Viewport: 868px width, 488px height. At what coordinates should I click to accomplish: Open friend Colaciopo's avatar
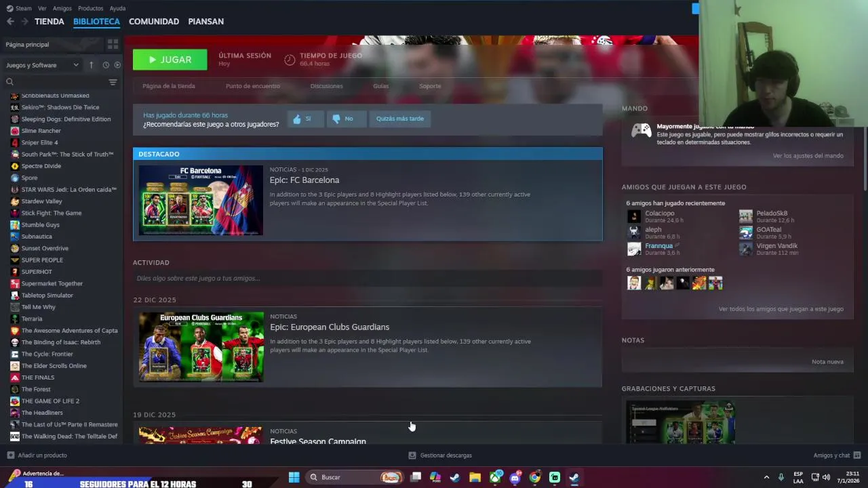tap(634, 216)
